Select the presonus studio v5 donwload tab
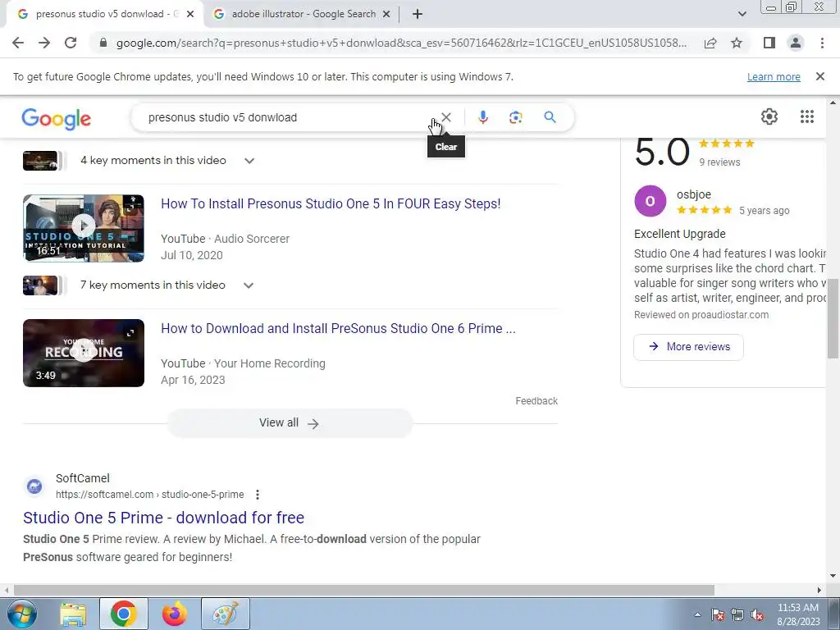This screenshot has height=630, width=840. pos(104,15)
